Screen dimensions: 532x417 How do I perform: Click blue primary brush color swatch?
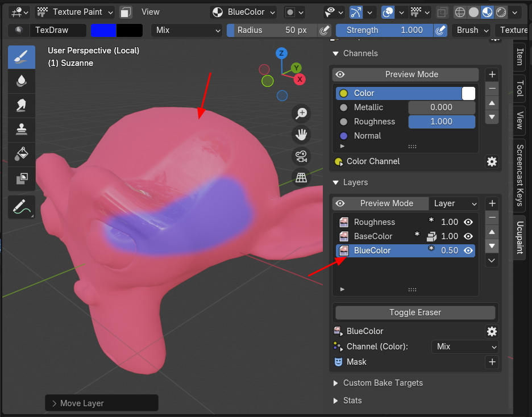(103, 30)
